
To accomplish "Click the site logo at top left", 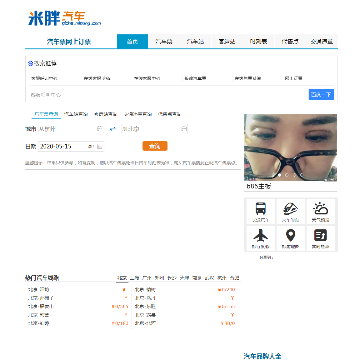I will coord(65,18).
